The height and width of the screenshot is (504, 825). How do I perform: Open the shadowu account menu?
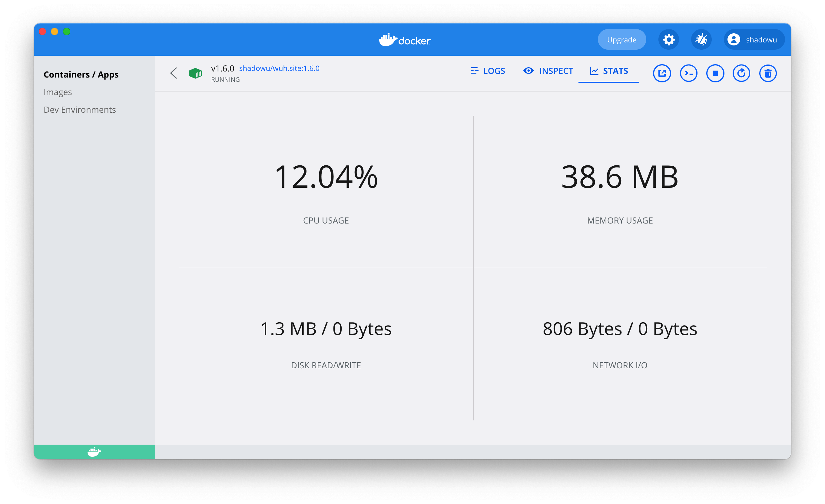pos(754,40)
